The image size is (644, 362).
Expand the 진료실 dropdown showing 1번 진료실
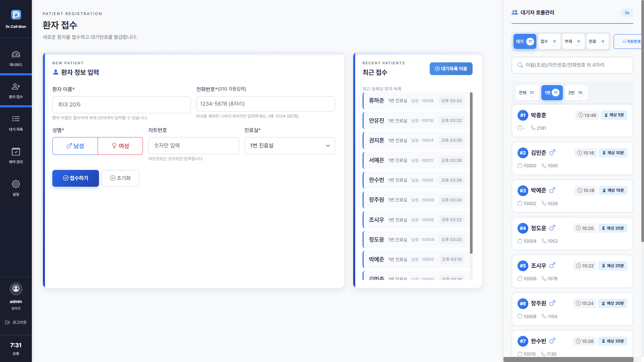pos(289,146)
